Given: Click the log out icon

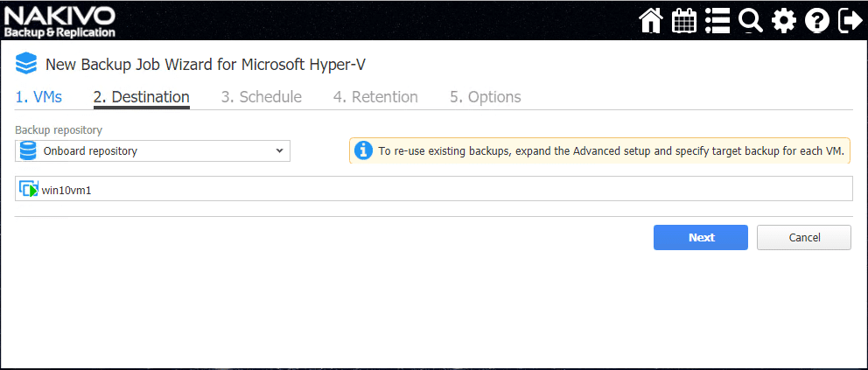Looking at the screenshot, I should click(x=849, y=20).
